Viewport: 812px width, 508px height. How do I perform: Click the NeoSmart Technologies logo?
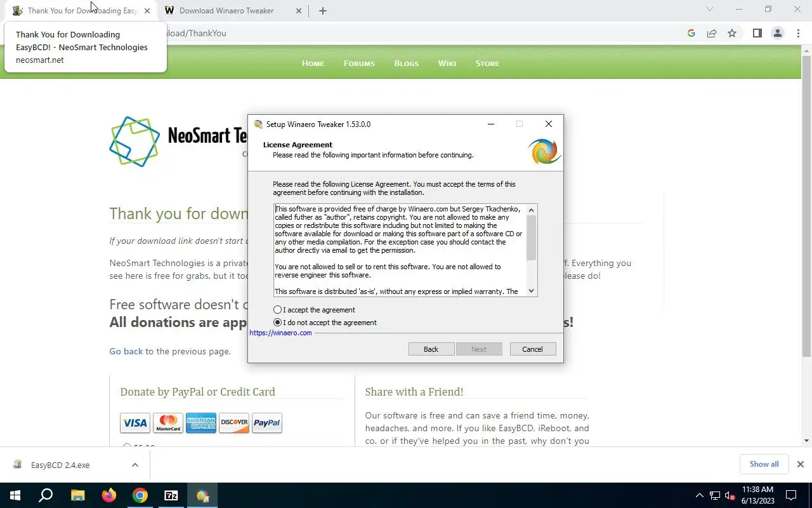tap(178, 141)
